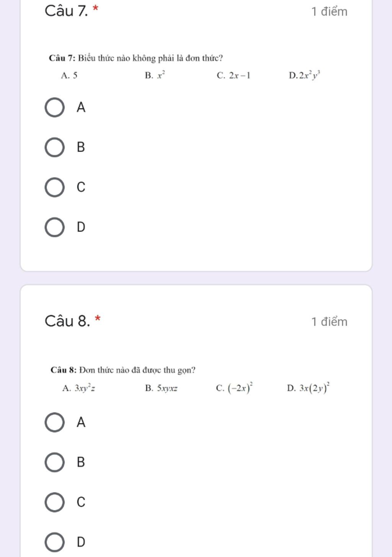Choose radio option B for Câu 7
392x557 pixels.
point(54,147)
